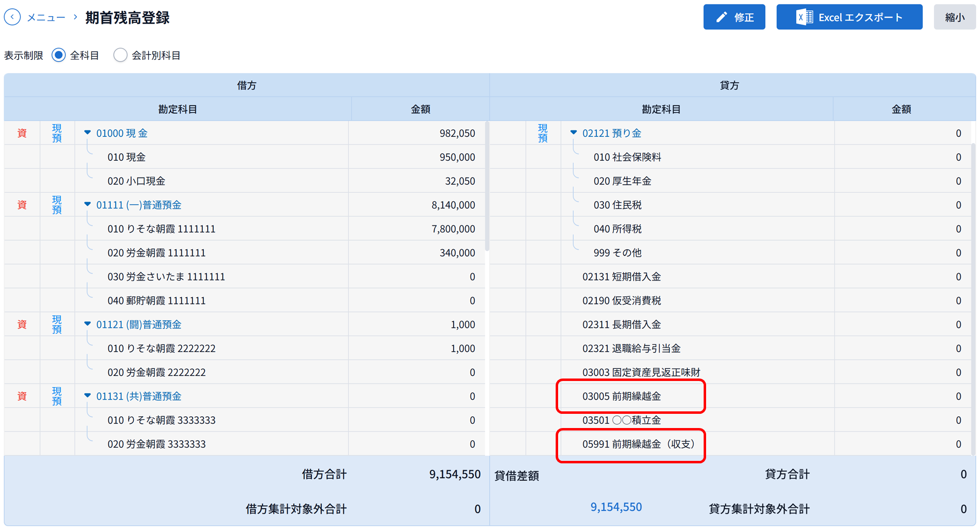Click the 現預 tag on 02121 預り金 row
The height and width of the screenshot is (531, 980).
[x=542, y=133]
